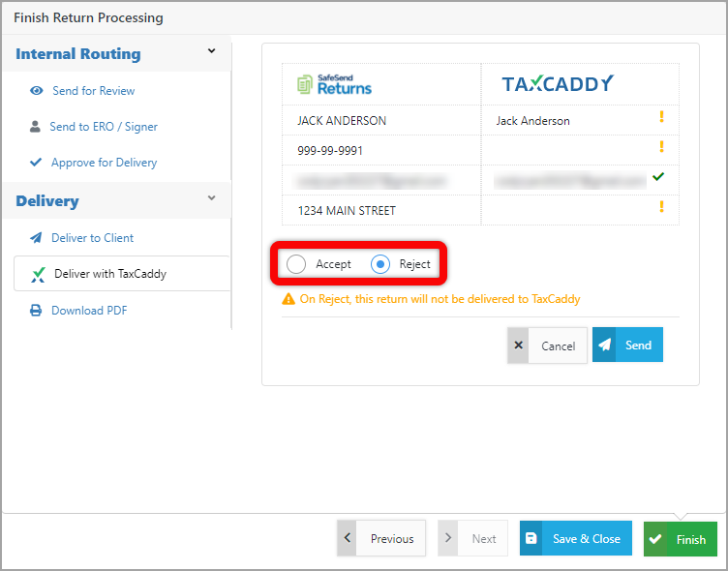Click the green Finish button
The width and height of the screenshot is (728, 571).
click(680, 539)
